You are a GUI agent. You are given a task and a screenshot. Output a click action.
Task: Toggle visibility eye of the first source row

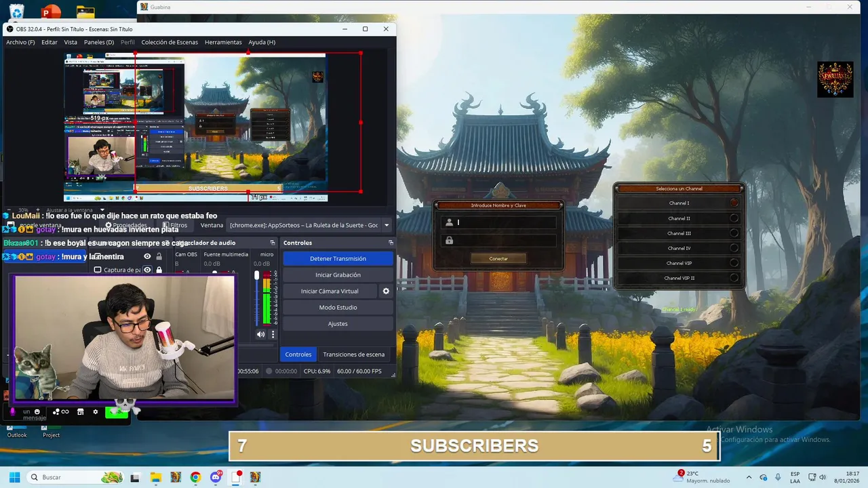coord(147,256)
